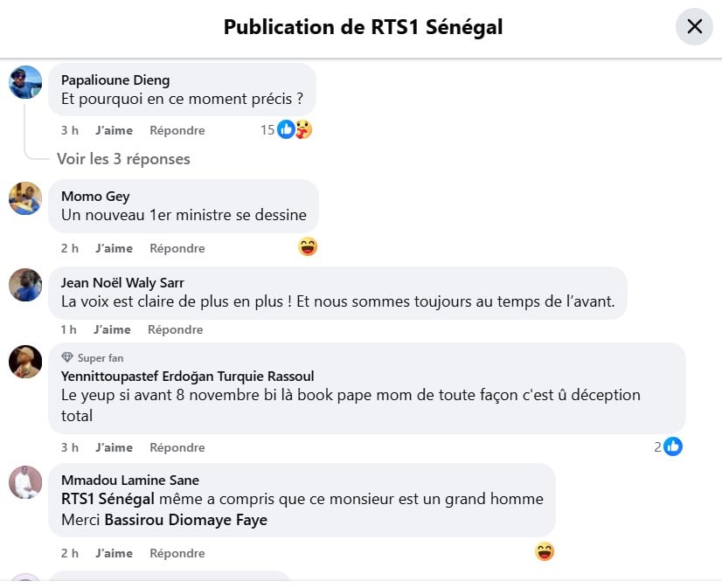722x588 pixels.
Task: Open Papalioune Dieng's profile picture
Action: coord(25,82)
